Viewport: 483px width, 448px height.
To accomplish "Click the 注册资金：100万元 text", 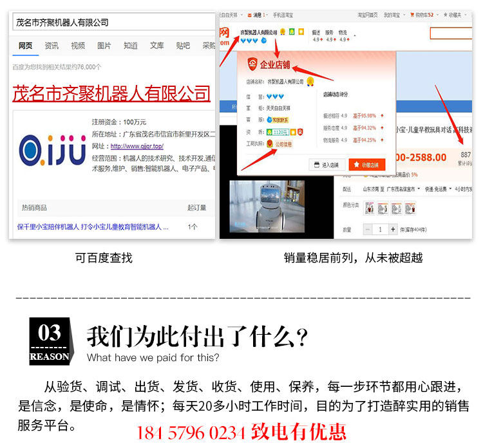I will (x=119, y=122).
